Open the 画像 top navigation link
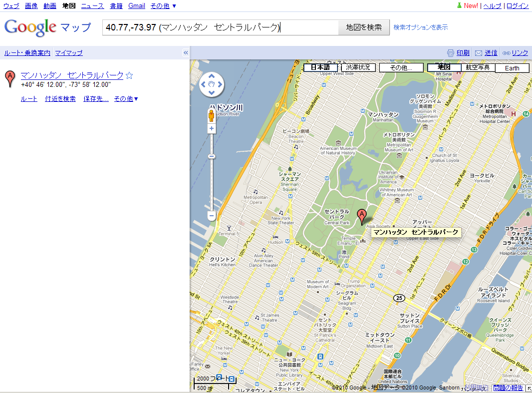Image resolution: width=532 pixels, height=393 pixels. (x=31, y=6)
